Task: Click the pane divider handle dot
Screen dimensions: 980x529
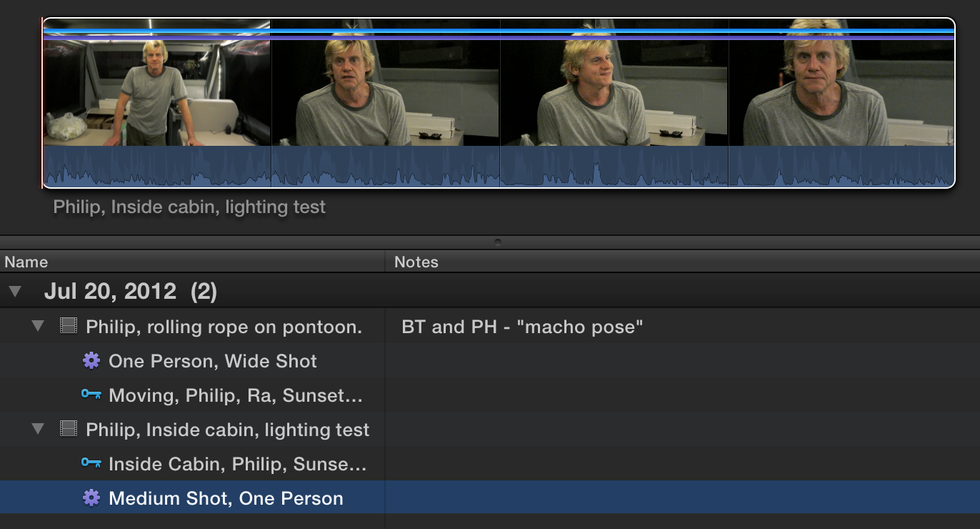Action: point(498,242)
